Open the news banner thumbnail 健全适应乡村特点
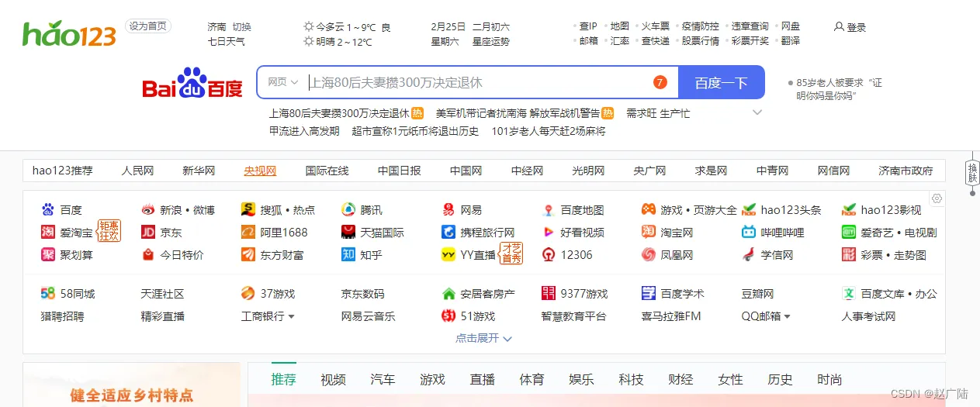Image resolution: width=980 pixels, height=407 pixels. (x=131, y=385)
